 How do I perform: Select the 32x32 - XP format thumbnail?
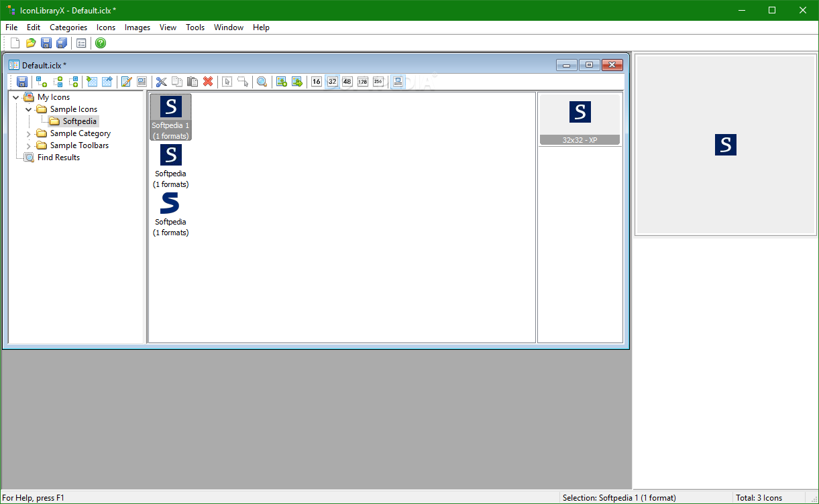pyautogui.click(x=580, y=119)
